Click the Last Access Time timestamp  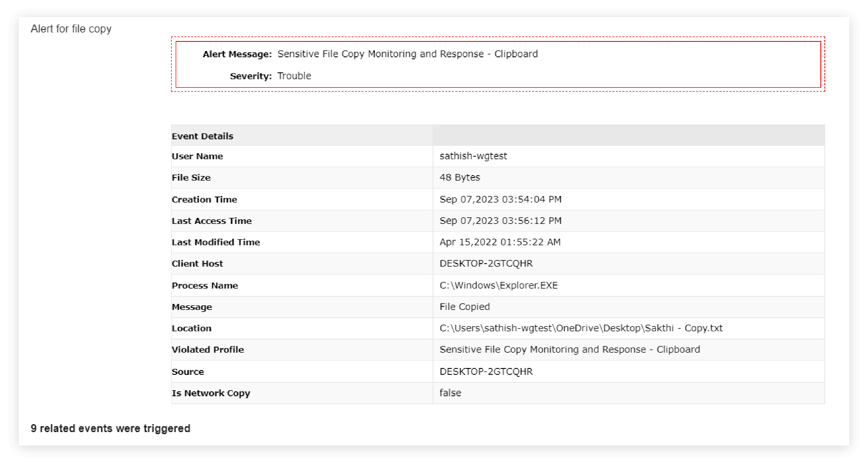pyautogui.click(x=500, y=220)
